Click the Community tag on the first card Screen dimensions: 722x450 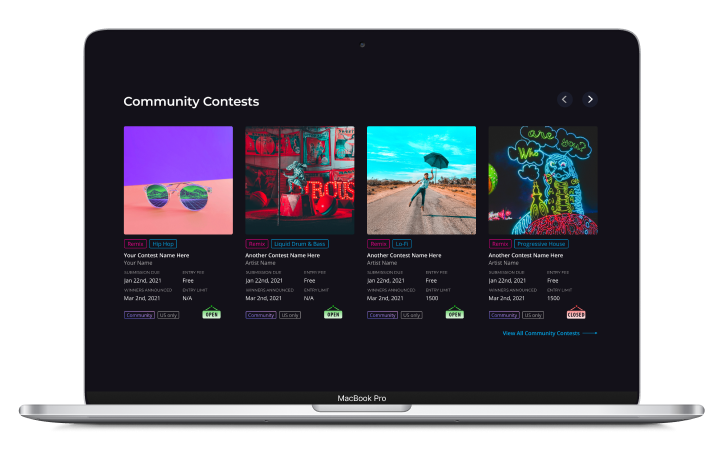point(138,314)
